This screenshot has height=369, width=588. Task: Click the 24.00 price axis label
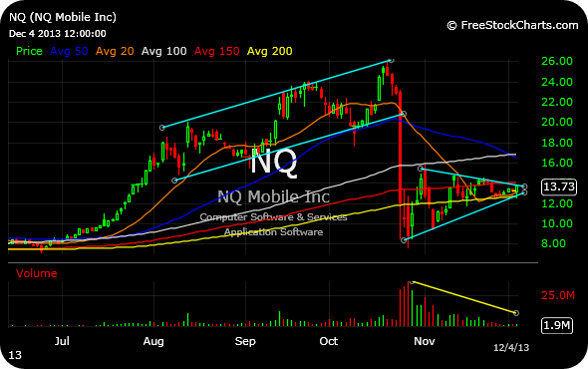557,82
